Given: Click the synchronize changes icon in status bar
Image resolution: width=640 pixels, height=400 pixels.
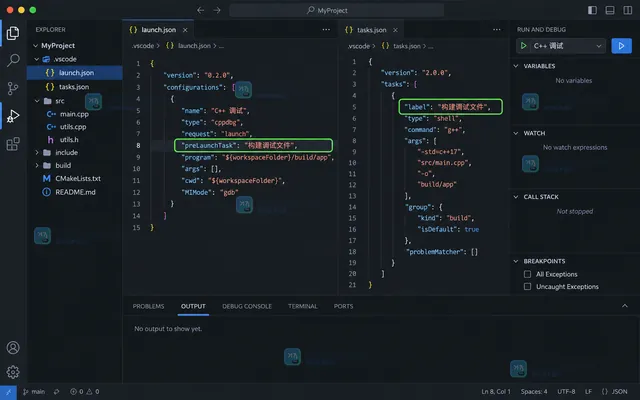Looking at the screenshot, I should pos(56,392).
